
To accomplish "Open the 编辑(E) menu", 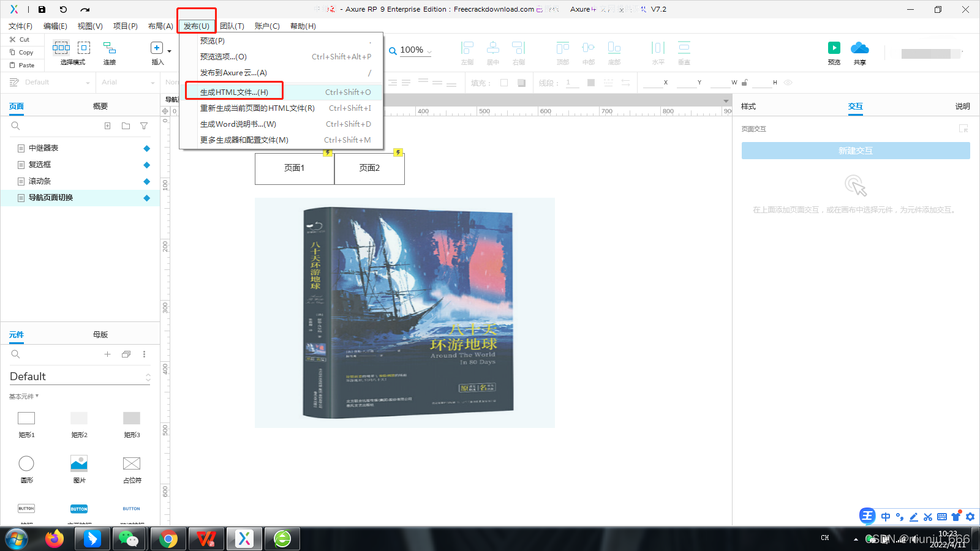I will (55, 26).
